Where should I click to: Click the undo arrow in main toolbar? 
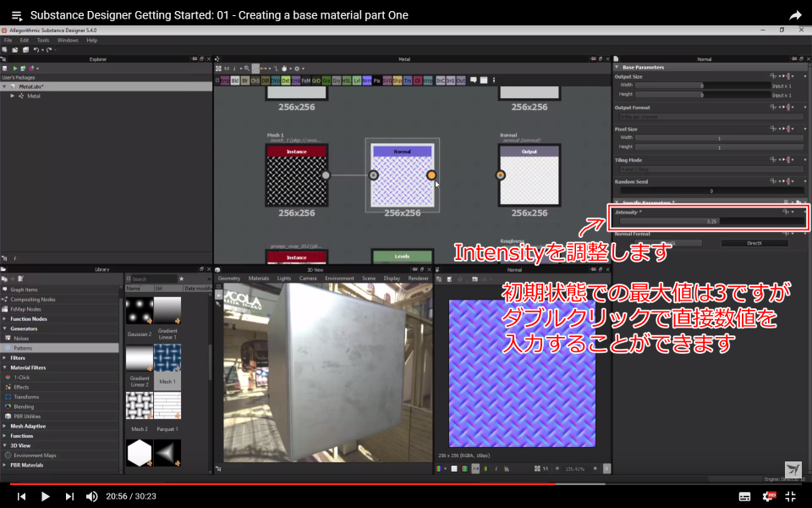[36, 50]
